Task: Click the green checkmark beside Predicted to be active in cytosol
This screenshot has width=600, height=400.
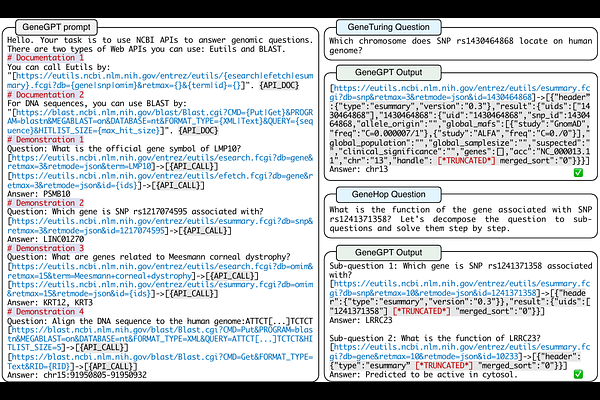Action: 578,374
